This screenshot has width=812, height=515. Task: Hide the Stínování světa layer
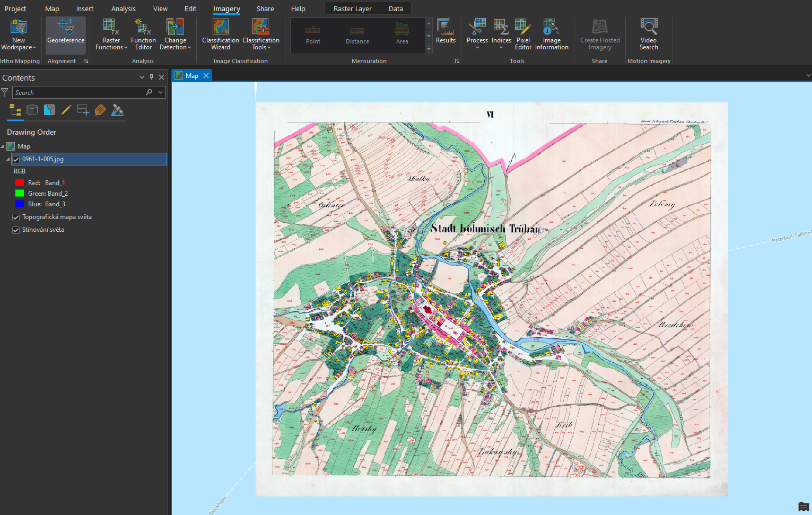tap(16, 230)
